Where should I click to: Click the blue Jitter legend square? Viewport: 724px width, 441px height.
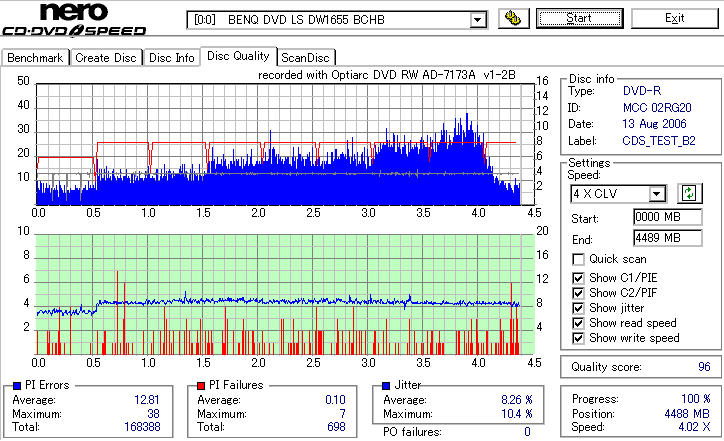tap(386, 386)
